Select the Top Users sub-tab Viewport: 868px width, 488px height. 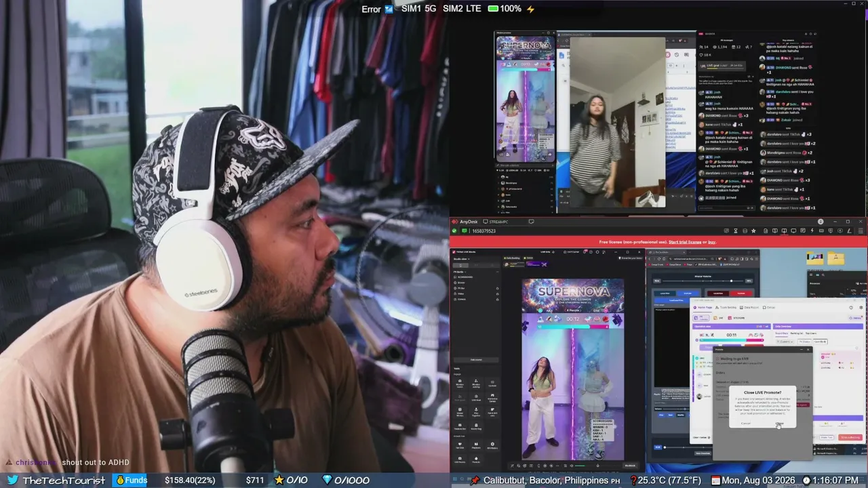tap(810, 333)
